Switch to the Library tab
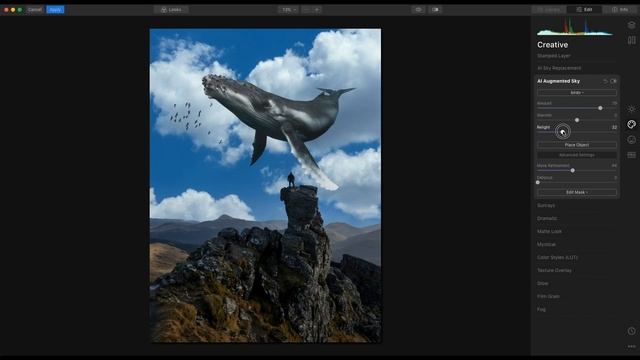 [x=549, y=9]
